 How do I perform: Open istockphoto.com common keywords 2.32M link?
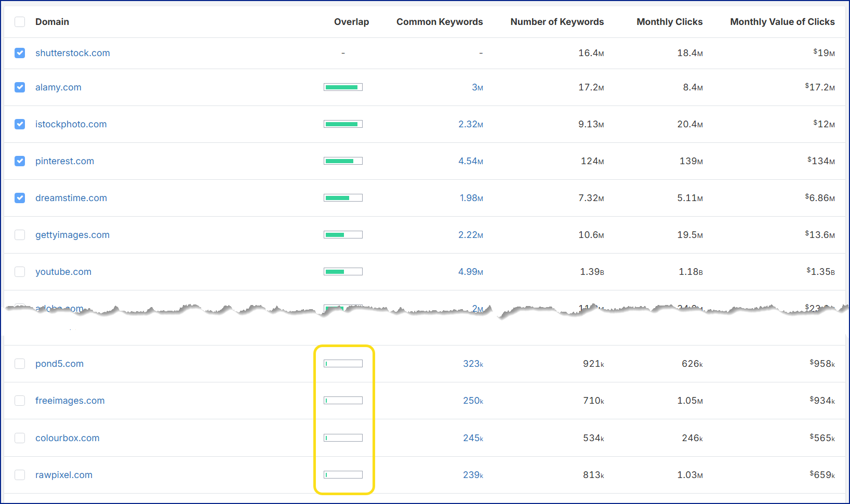tap(471, 124)
